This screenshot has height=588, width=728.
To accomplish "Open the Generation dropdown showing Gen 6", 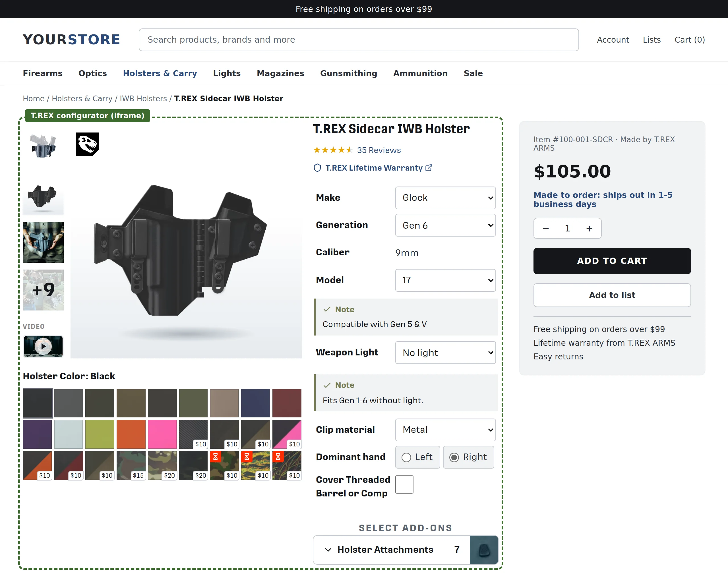I will click(445, 225).
